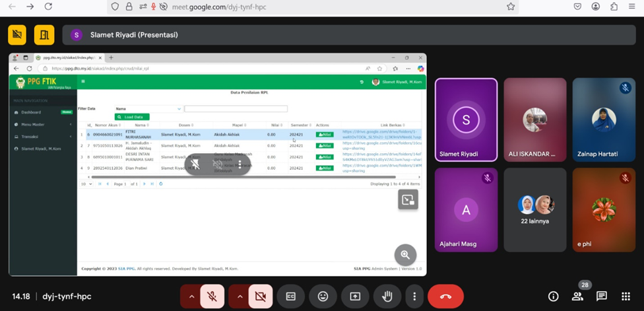Unmute the microphone
The width and height of the screenshot is (644, 311).
212,296
